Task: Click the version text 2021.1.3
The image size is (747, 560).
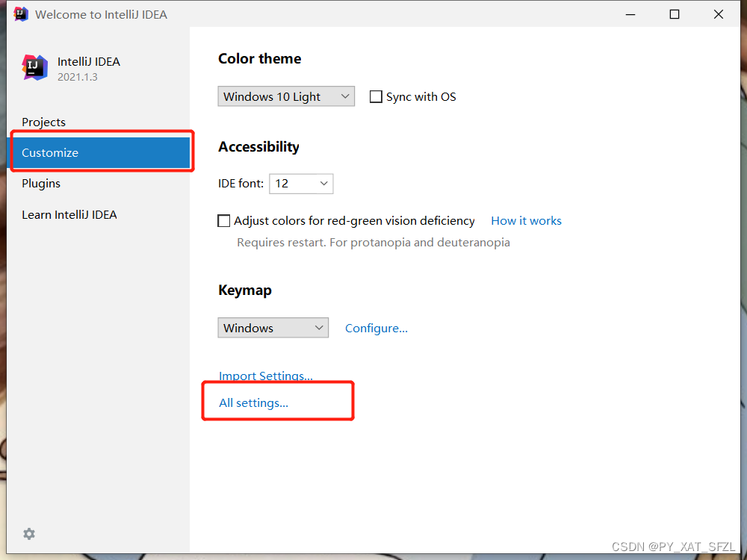Action: tap(77, 77)
